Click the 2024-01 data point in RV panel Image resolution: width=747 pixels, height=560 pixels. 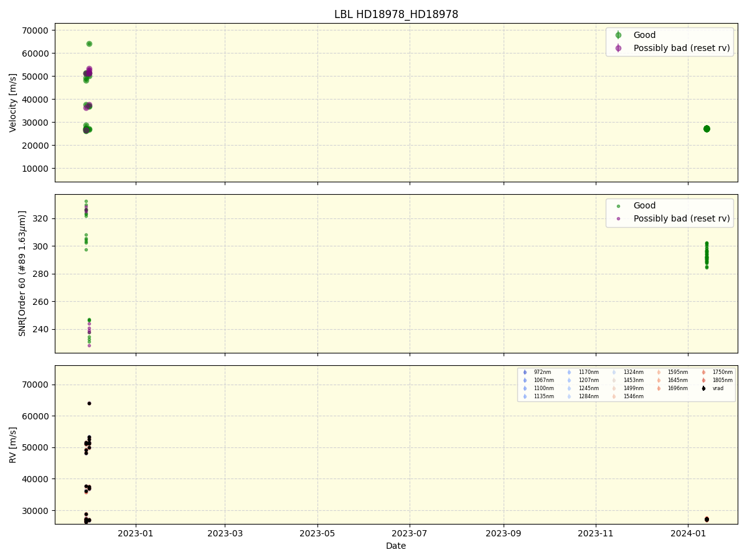tap(707, 519)
